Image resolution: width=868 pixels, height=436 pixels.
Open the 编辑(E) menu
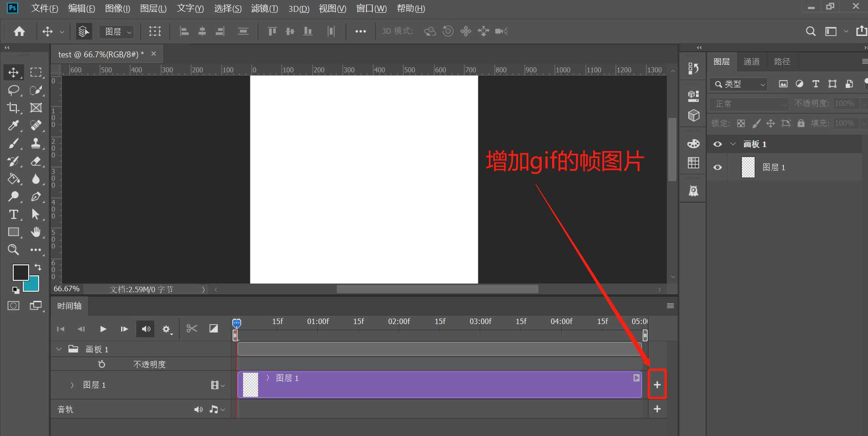coord(81,9)
